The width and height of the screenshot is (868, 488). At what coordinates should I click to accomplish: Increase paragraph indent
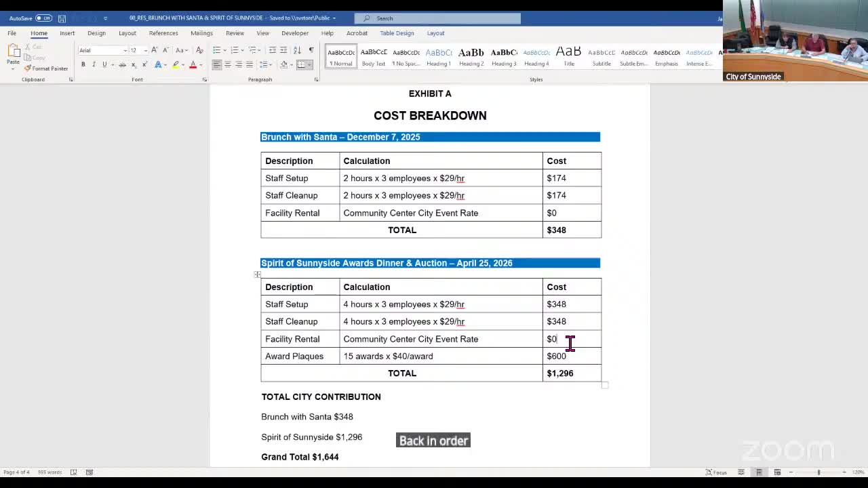click(283, 50)
